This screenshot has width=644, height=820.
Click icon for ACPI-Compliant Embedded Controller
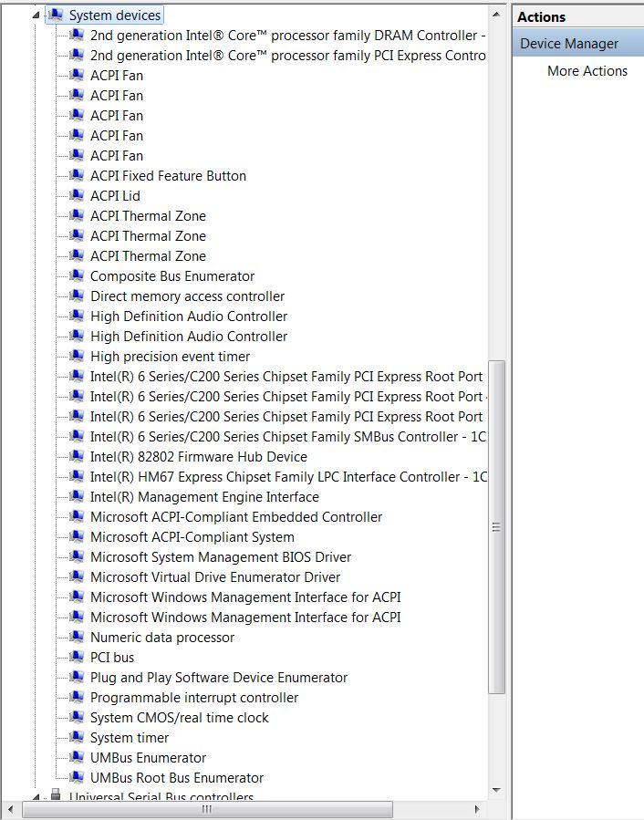tap(77, 516)
